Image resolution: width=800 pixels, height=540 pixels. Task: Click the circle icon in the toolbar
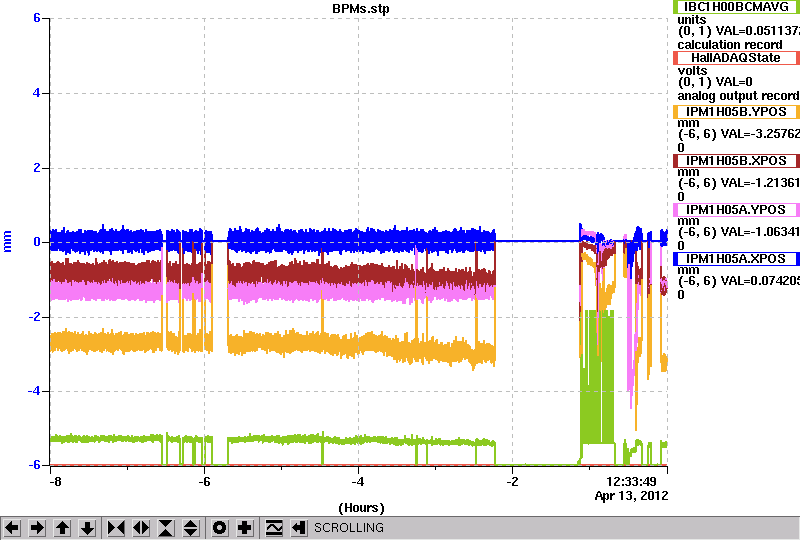coord(219,528)
